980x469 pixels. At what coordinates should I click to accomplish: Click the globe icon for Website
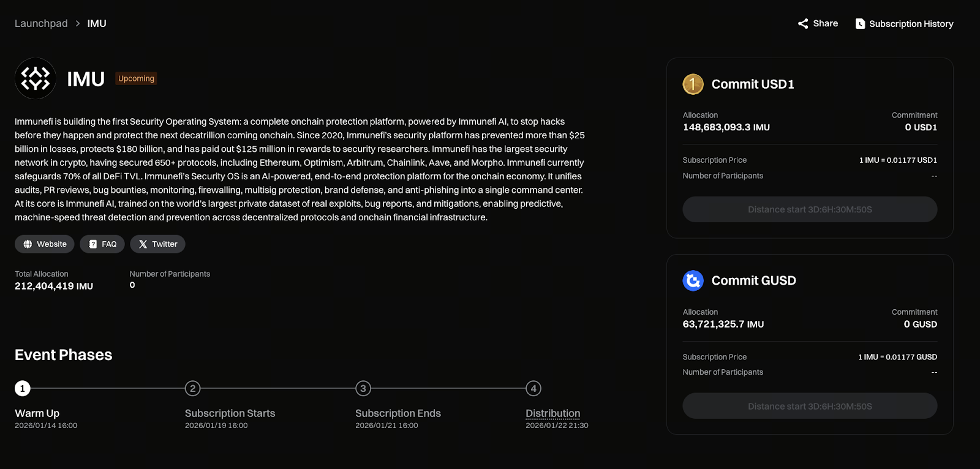[x=28, y=244]
